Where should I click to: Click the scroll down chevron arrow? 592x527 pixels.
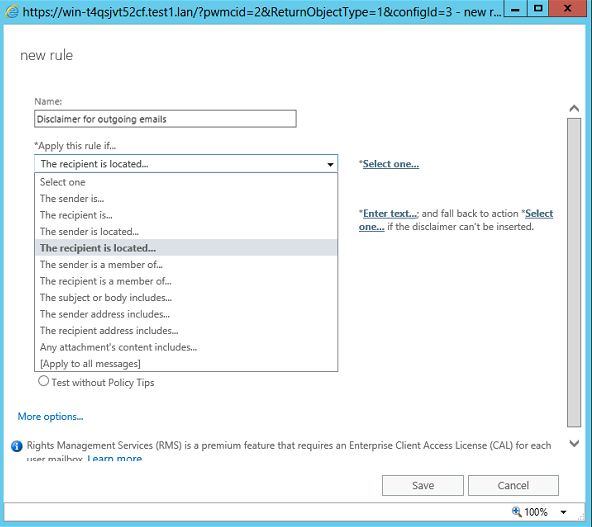coord(574,443)
